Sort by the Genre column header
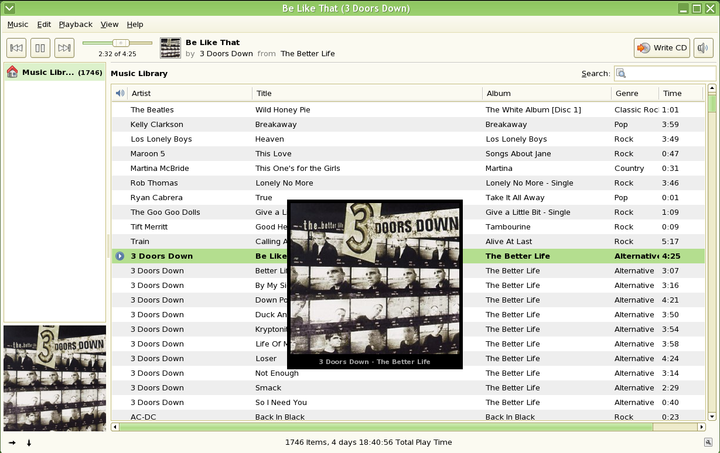 635,93
